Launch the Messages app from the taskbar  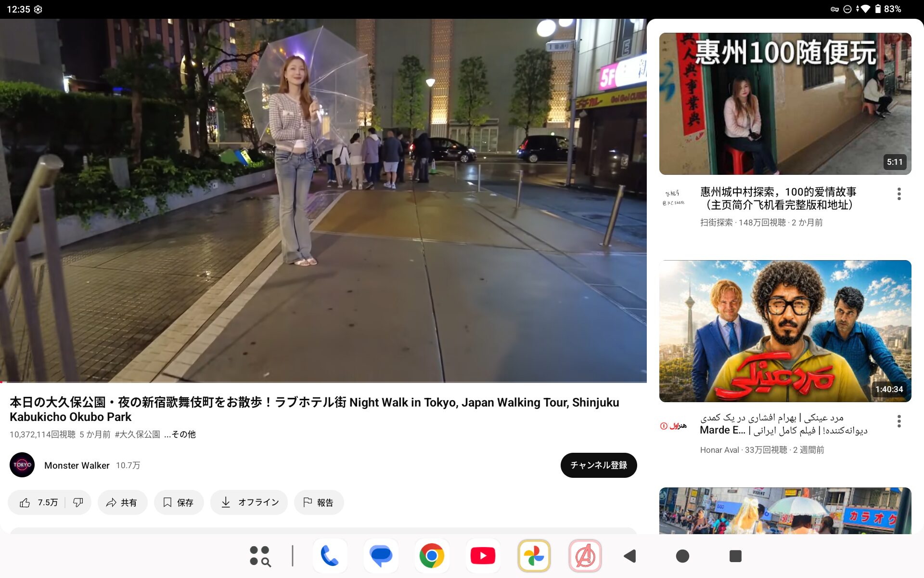[381, 556]
